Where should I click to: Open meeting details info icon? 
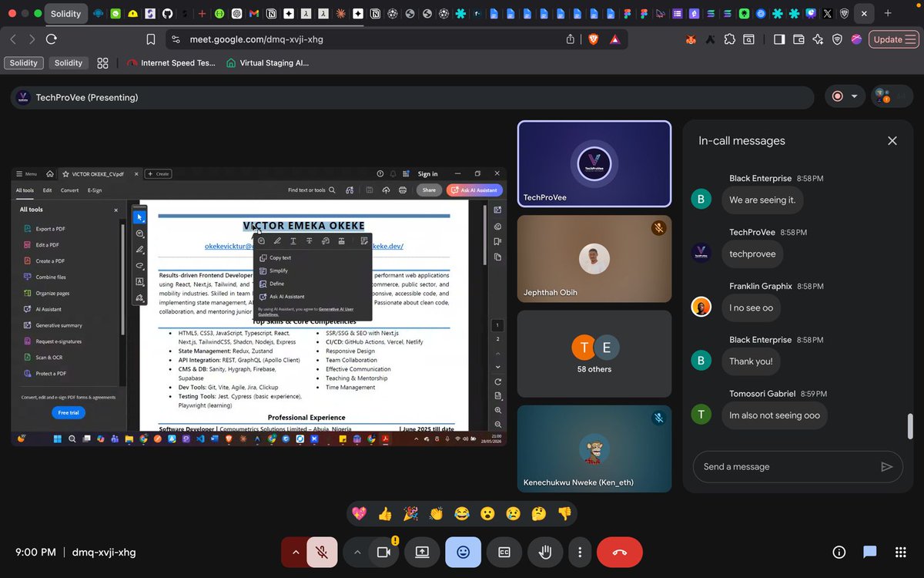pos(839,552)
